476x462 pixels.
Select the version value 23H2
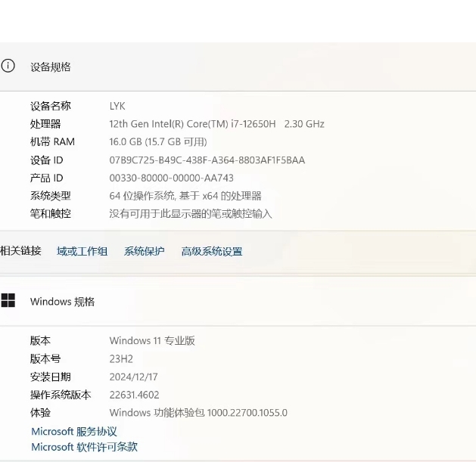(x=121, y=359)
